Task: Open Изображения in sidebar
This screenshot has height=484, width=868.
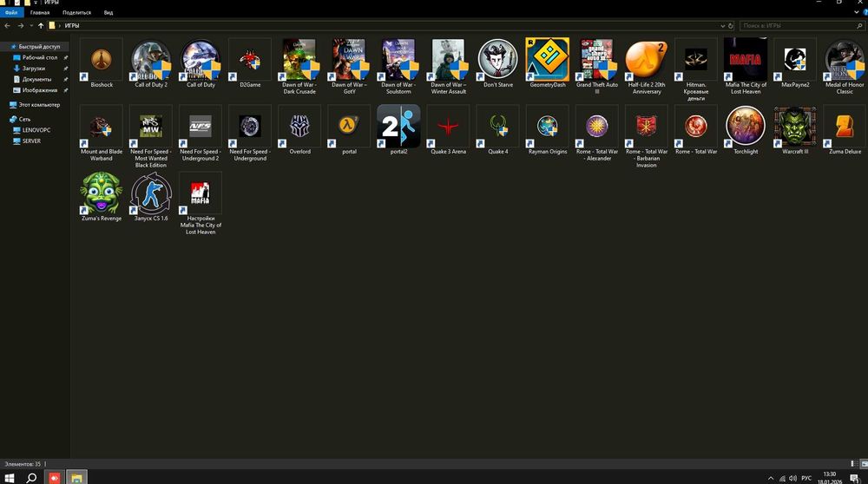Action: (39, 90)
